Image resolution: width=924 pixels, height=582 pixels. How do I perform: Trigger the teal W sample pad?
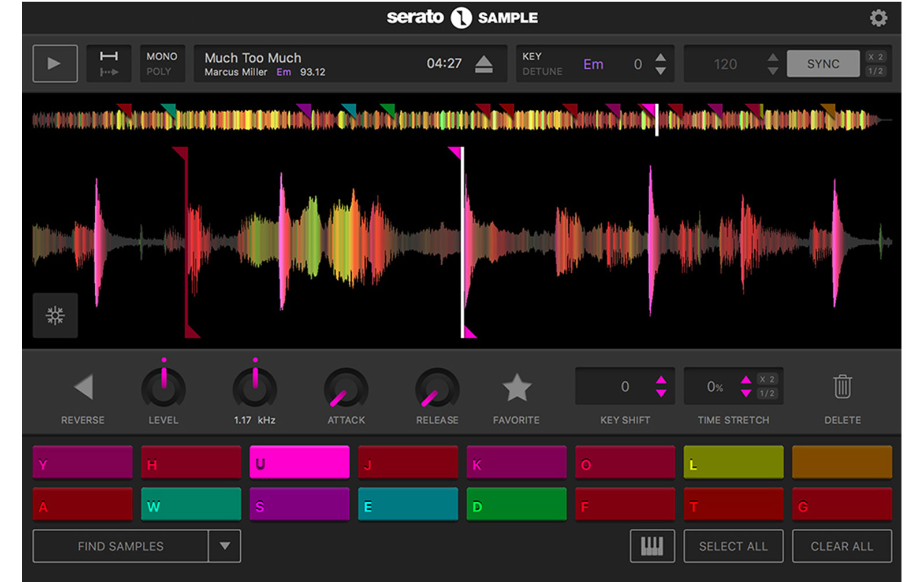[x=191, y=505]
